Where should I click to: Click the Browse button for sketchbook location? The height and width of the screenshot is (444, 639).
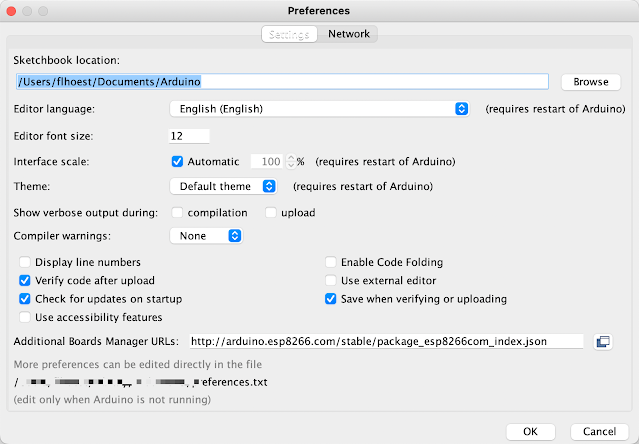coord(590,82)
